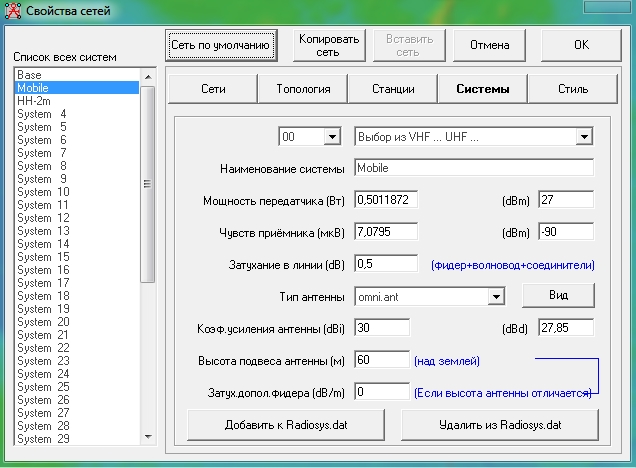Open the 00 system number dropdown
Viewport: 636px width, 468px height.
332,137
